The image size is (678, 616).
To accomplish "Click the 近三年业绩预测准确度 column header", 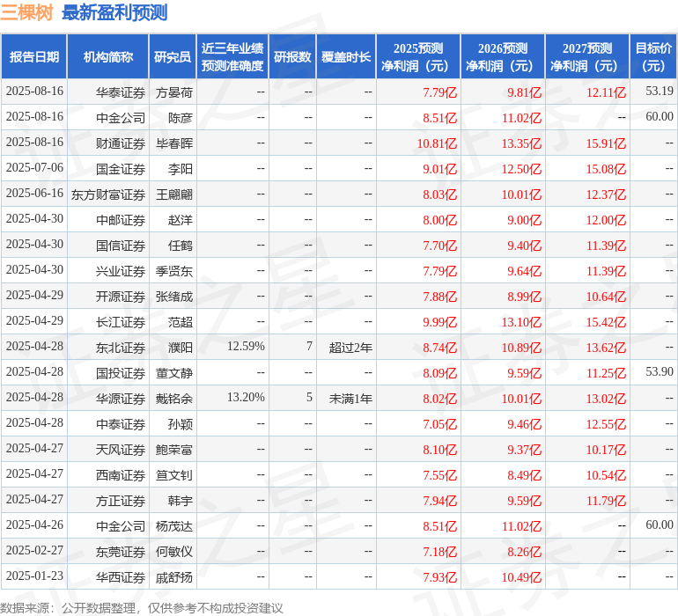I will [x=232, y=57].
